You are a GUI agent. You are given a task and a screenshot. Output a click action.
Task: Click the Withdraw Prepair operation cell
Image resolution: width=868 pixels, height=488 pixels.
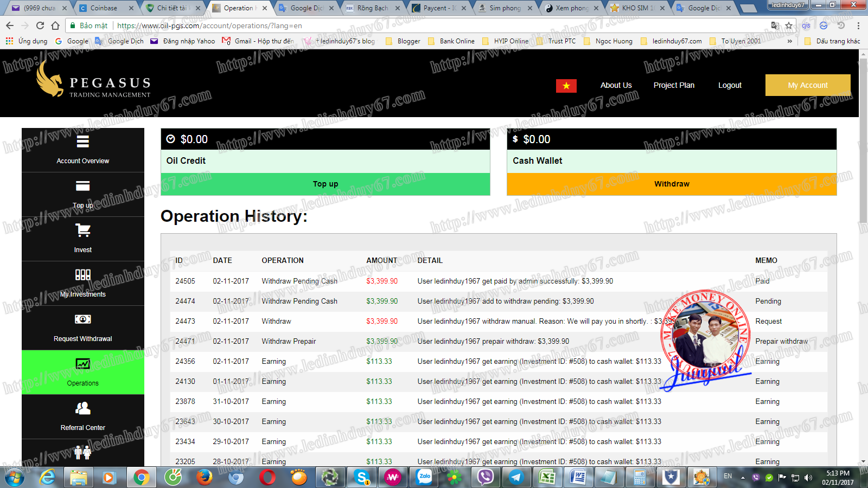289,341
